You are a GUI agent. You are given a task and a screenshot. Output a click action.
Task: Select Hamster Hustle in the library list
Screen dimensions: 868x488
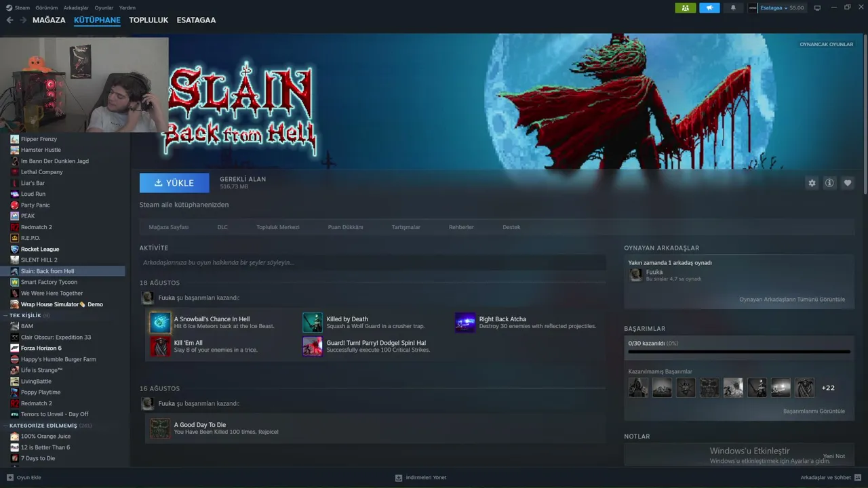pos(41,150)
